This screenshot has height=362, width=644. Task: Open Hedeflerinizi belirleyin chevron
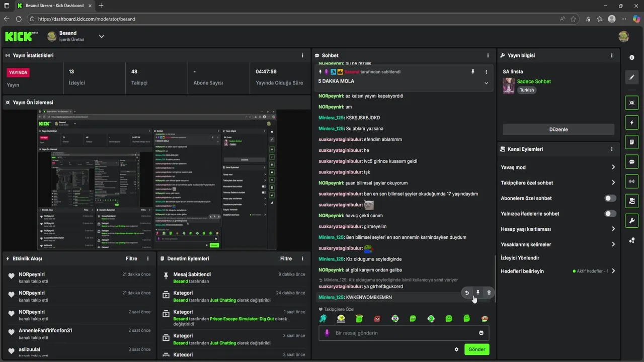tap(613, 271)
